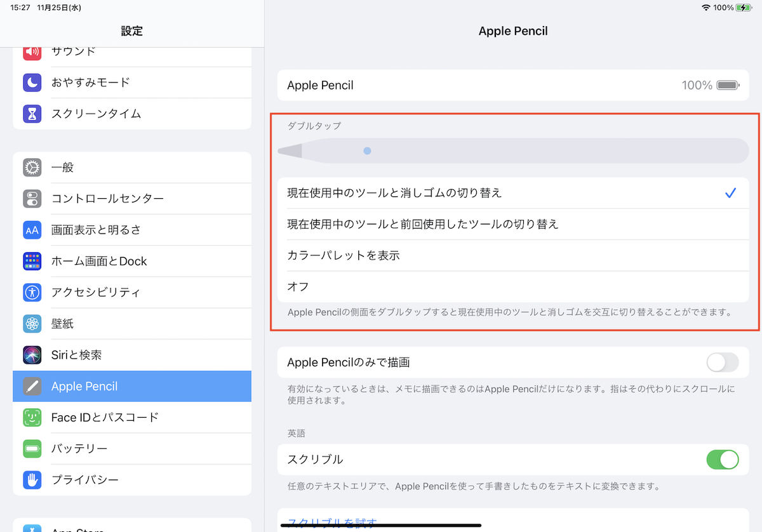This screenshot has height=532, width=762.
Task: Open Face IDとパスコード settings
Action: pyautogui.click(x=132, y=417)
